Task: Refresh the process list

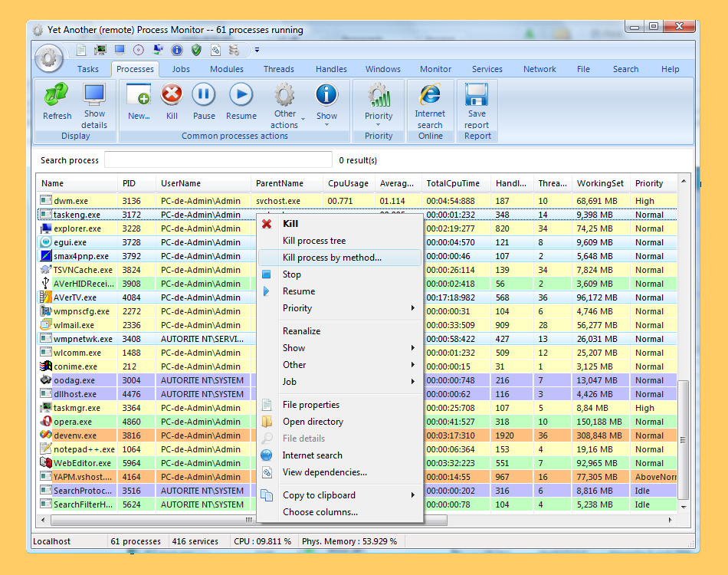Action: coord(57,101)
